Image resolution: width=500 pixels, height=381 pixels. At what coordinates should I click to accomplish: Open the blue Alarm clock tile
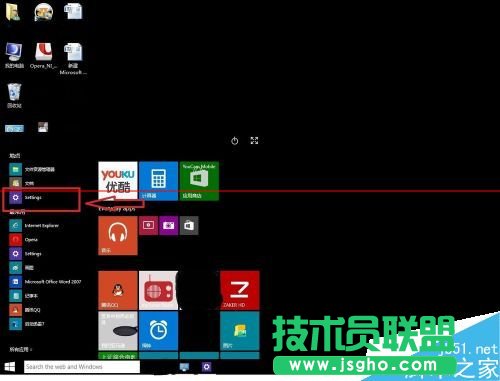[158, 331]
